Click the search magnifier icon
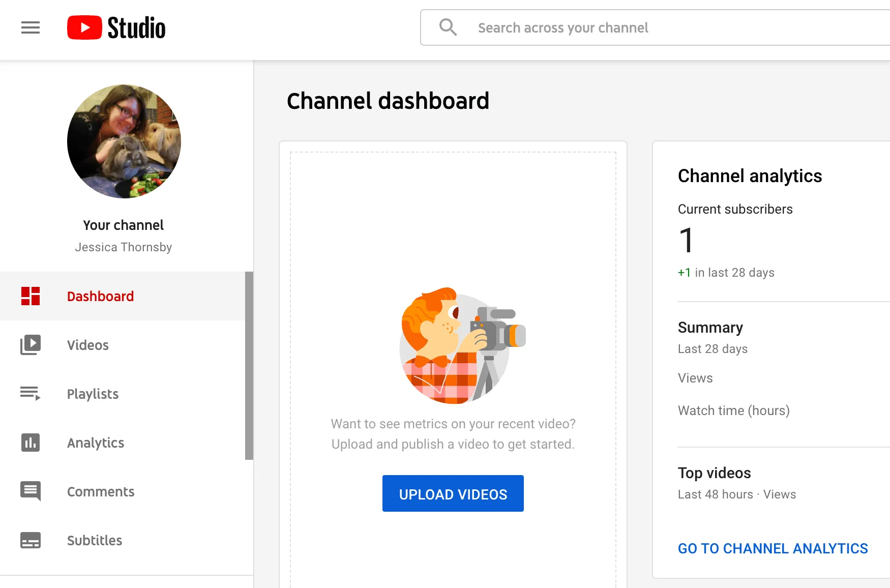The image size is (890, 588). [x=448, y=27]
